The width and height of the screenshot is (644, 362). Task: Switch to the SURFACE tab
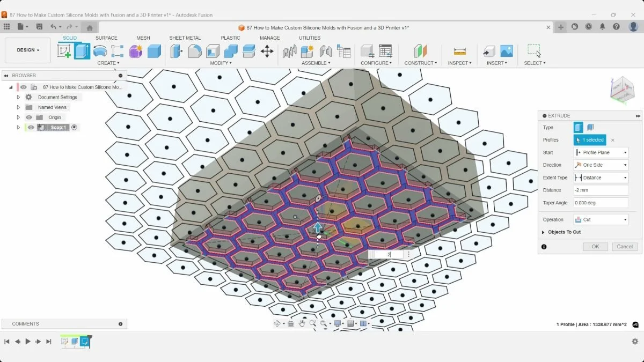pos(106,38)
